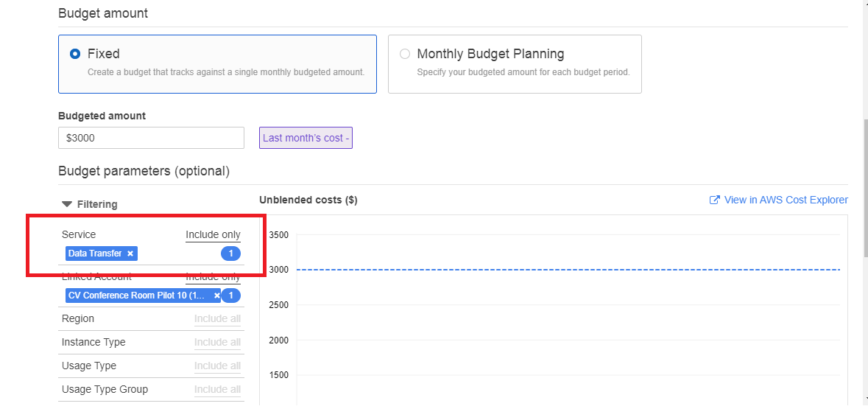Image resolution: width=868 pixels, height=409 pixels.
Task: Click the external link icon beside Cost Explorer
Action: (x=714, y=200)
